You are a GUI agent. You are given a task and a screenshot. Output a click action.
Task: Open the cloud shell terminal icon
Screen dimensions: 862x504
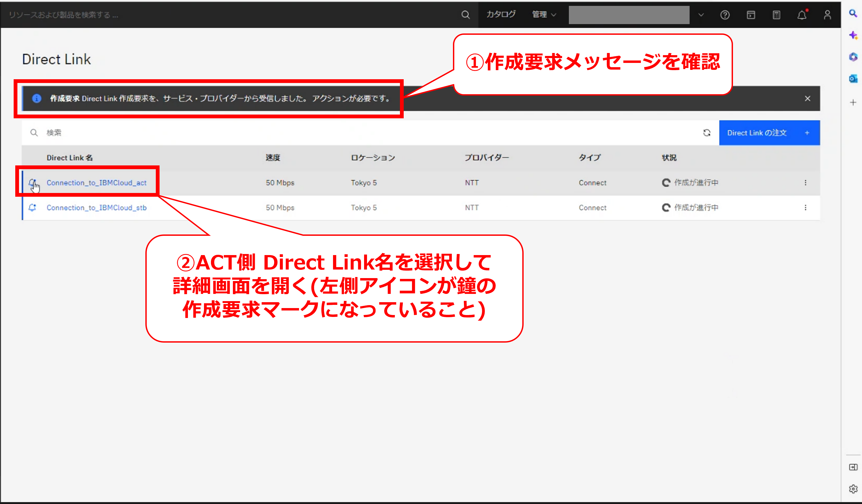(750, 15)
